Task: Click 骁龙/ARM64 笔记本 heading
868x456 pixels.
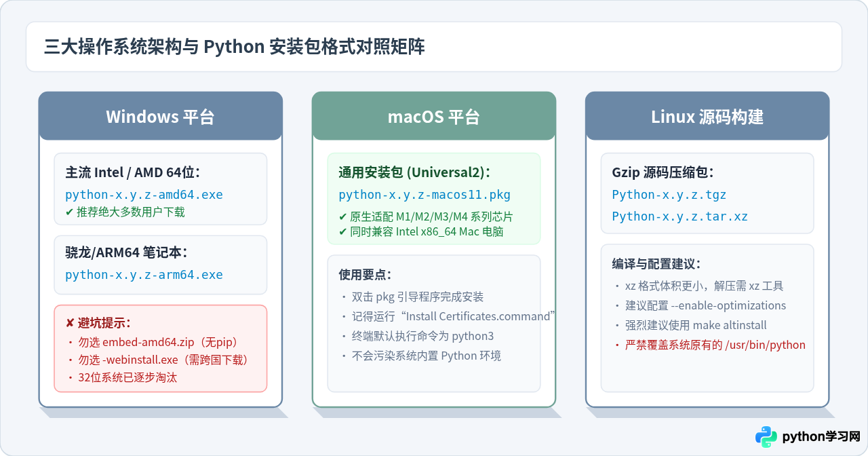Action: 126,252
